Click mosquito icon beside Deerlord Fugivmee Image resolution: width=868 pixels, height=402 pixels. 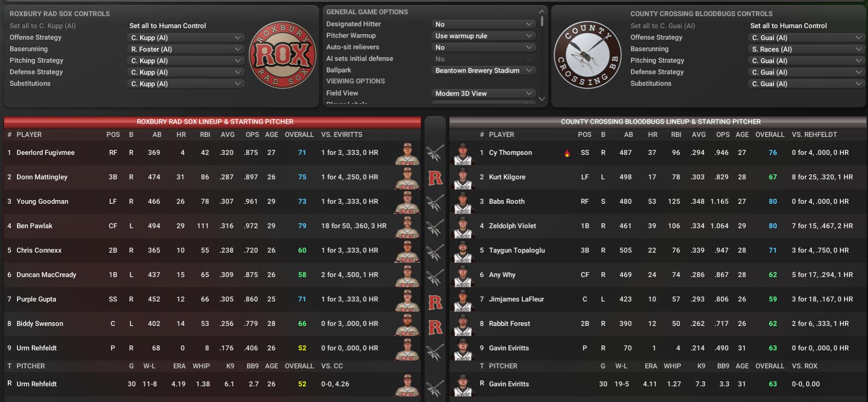pyautogui.click(x=435, y=153)
